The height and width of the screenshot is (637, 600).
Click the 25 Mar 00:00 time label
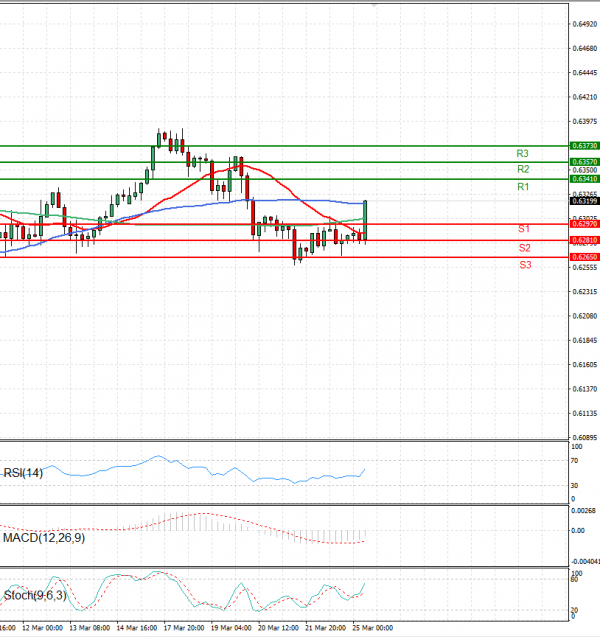pyautogui.click(x=373, y=628)
